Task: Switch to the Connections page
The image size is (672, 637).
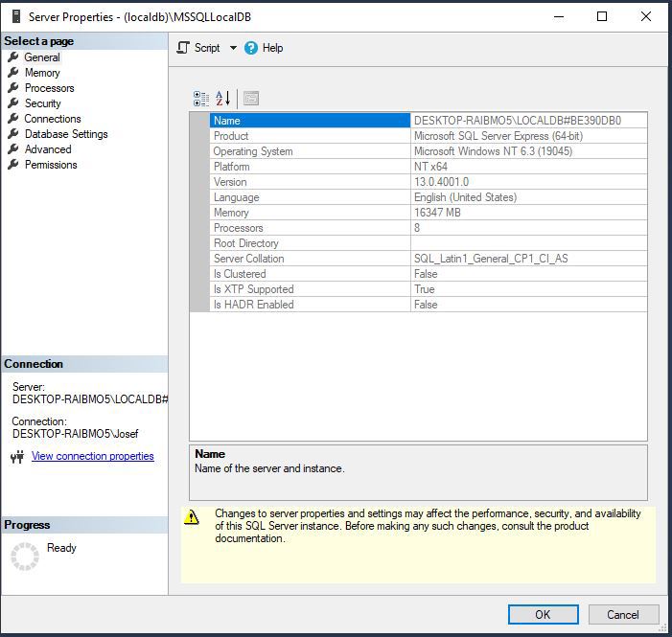Action: 53,119
